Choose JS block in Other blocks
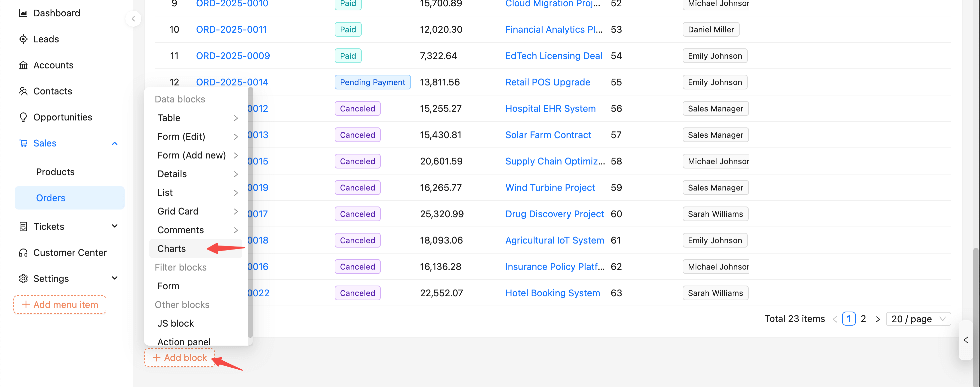This screenshot has height=387, width=980. (175, 323)
